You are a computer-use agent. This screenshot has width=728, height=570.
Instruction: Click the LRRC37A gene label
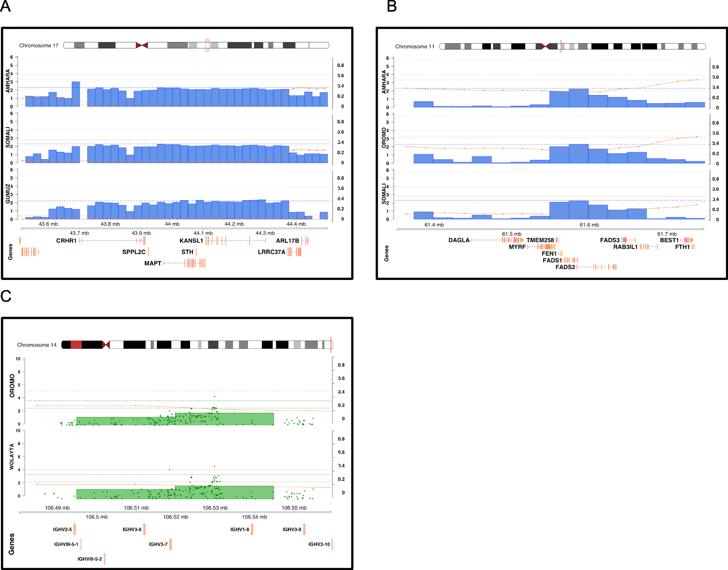pyautogui.click(x=271, y=252)
